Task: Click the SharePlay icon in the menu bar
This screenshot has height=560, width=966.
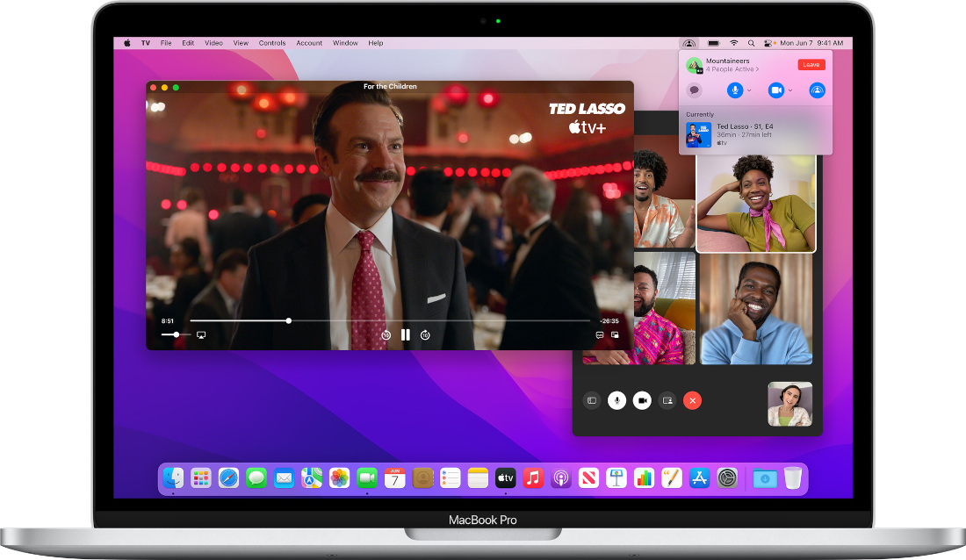Action: coord(689,43)
